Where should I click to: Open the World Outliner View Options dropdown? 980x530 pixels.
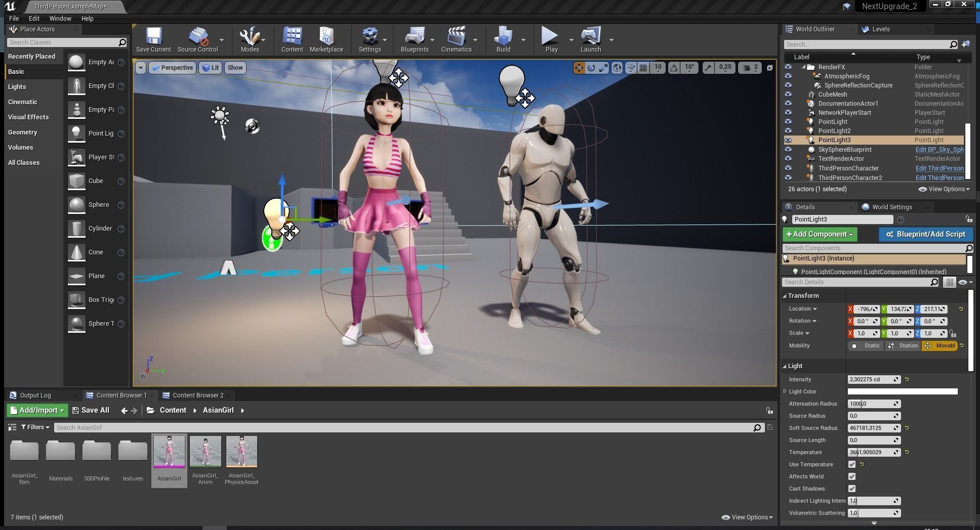944,189
